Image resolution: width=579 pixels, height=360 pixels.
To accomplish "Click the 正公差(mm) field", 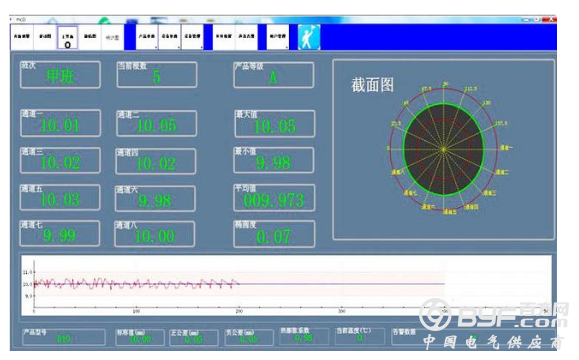I will (x=193, y=337).
